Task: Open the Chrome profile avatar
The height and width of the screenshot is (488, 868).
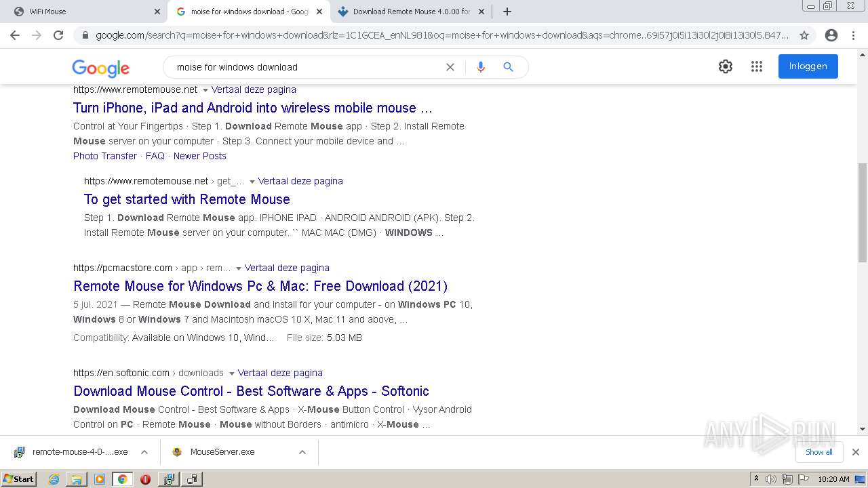Action: 831,35
